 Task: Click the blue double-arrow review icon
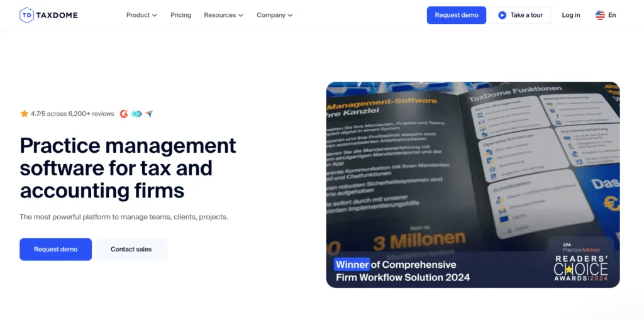pyautogui.click(x=136, y=114)
